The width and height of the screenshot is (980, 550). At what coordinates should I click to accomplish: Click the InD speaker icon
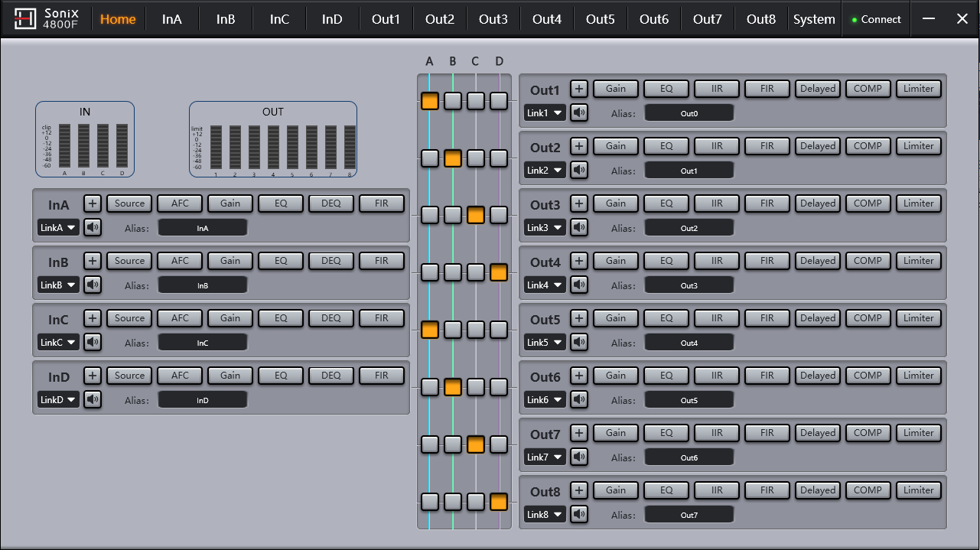tap(93, 399)
